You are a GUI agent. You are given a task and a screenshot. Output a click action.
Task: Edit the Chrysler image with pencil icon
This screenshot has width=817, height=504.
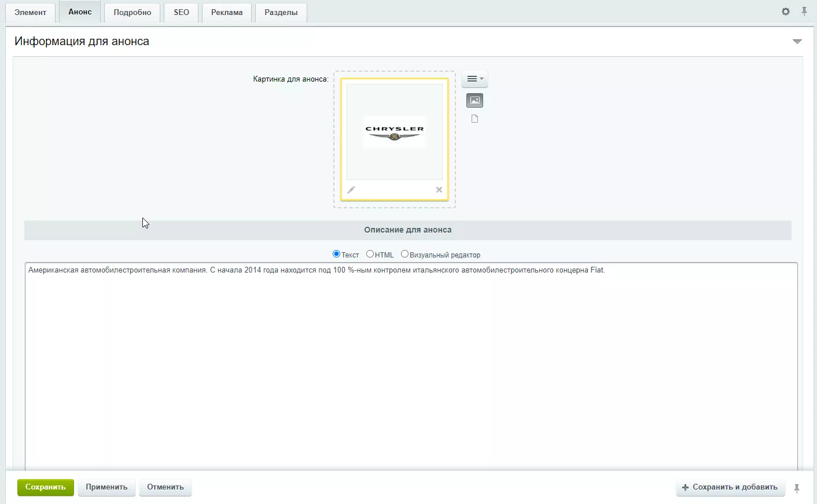click(x=351, y=190)
